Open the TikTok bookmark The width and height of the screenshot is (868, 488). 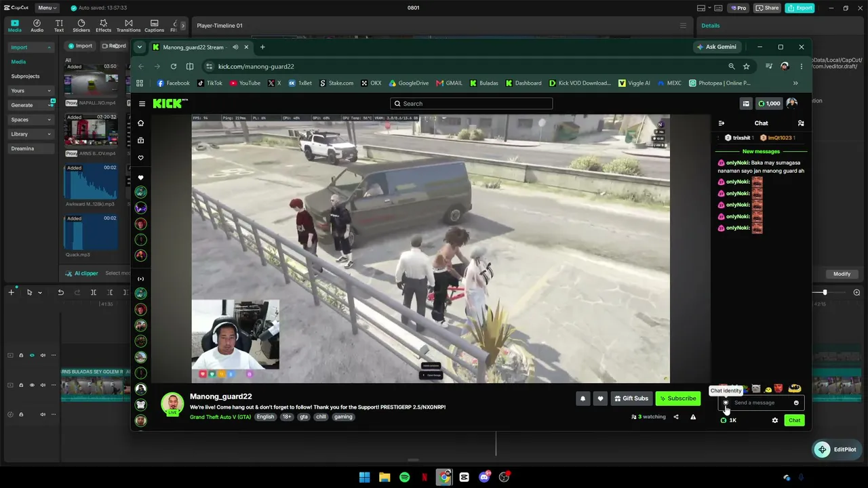point(210,83)
